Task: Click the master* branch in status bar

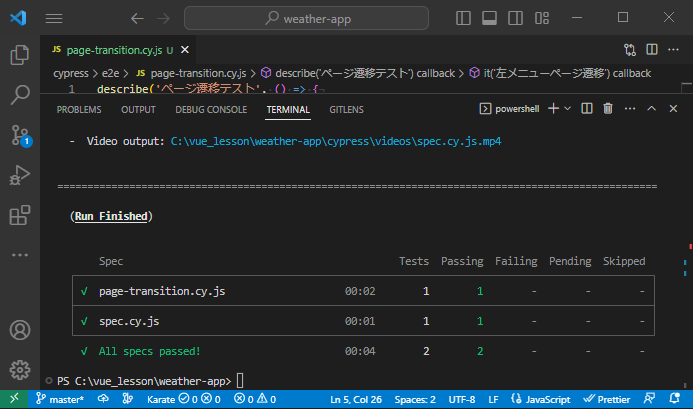Action: pos(60,399)
